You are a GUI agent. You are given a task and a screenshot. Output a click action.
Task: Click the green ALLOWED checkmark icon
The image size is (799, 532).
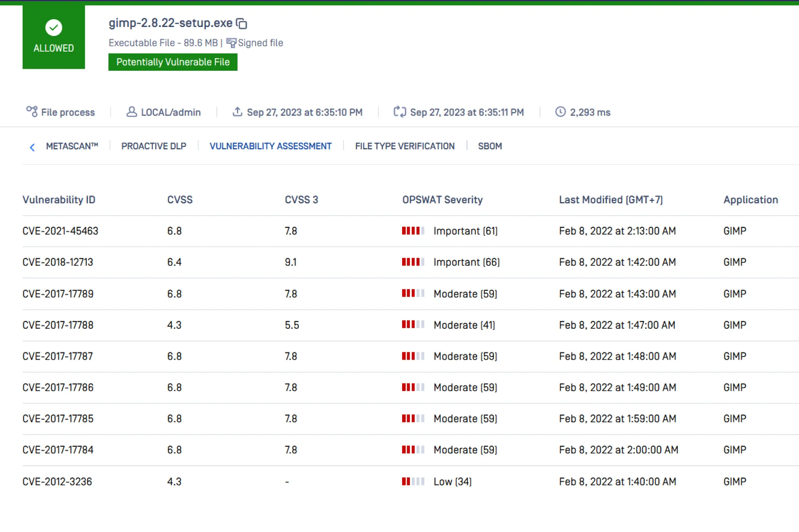[x=54, y=27]
